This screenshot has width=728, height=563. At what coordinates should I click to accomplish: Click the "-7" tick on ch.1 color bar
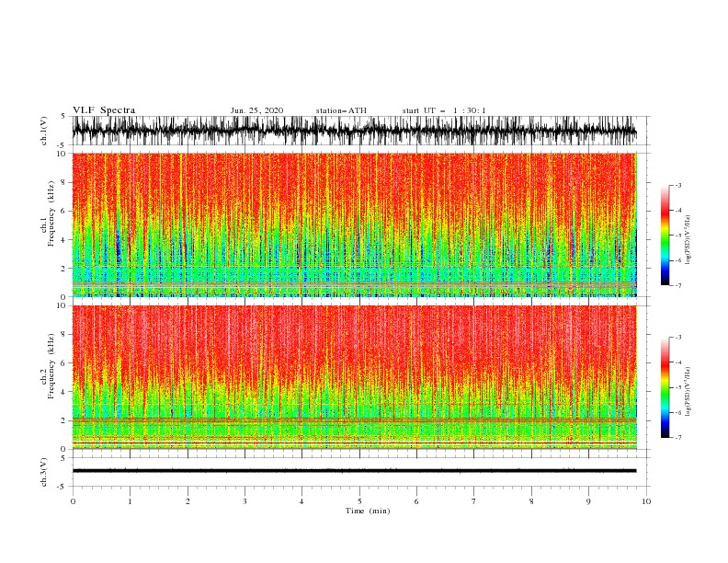pos(677,285)
